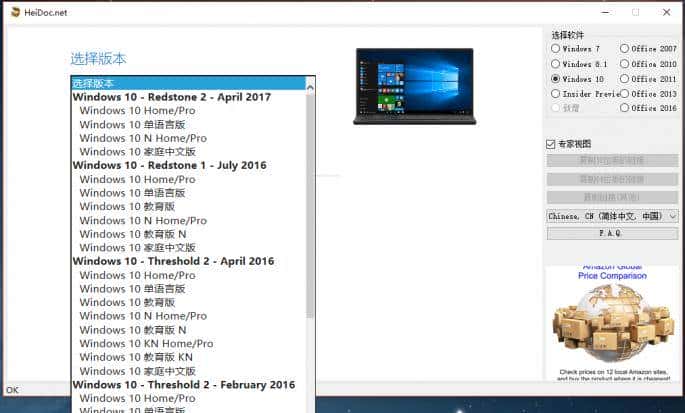This screenshot has width=685, height=413.
Task: Select the Windows 7 radio button
Action: [x=556, y=49]
